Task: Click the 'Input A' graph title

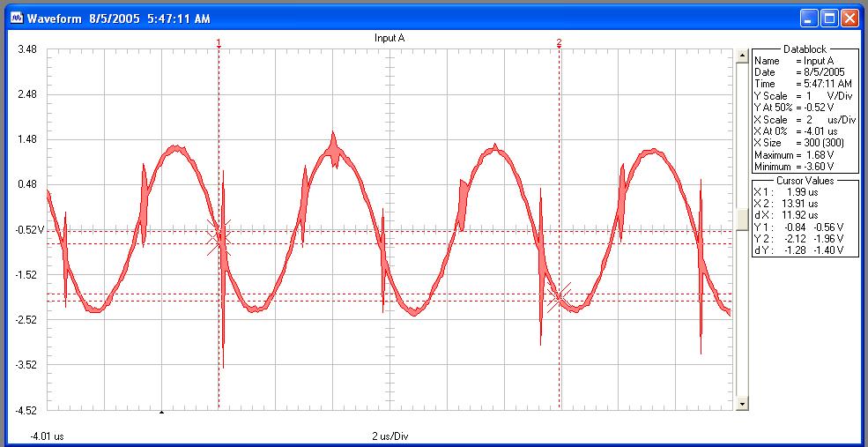Action: coord(389,38)
